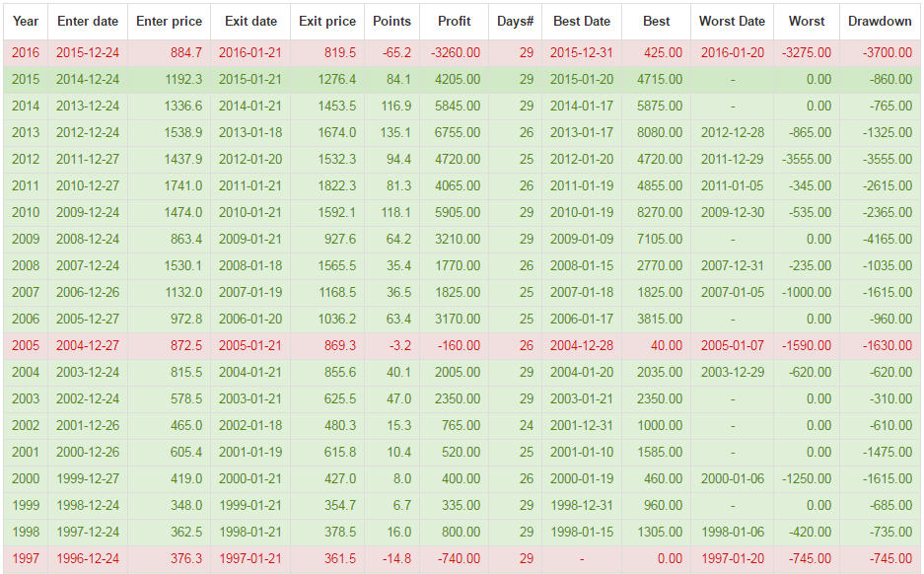The image size is (924, 574).
Task: Click the Worst Date column header
Action: click(x=732, y=22)
